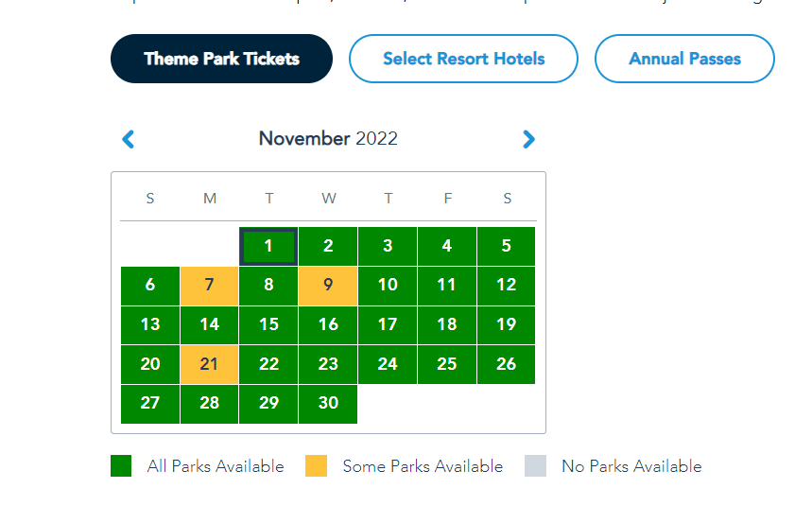Choose yellow date November 7
Image resolution: width=812 pixels, height=506 pixels.
coord(209,286)
